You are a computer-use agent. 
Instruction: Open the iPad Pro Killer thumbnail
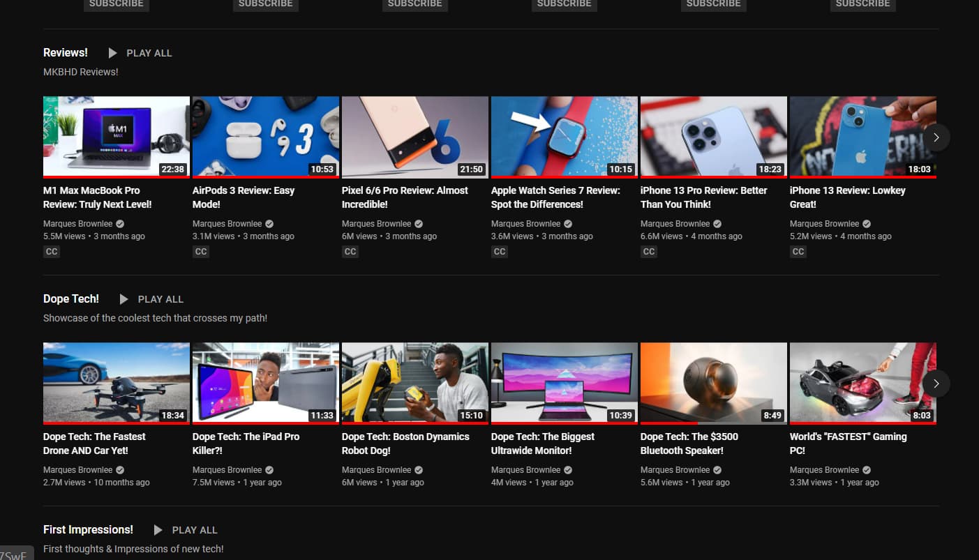(266, 384)
